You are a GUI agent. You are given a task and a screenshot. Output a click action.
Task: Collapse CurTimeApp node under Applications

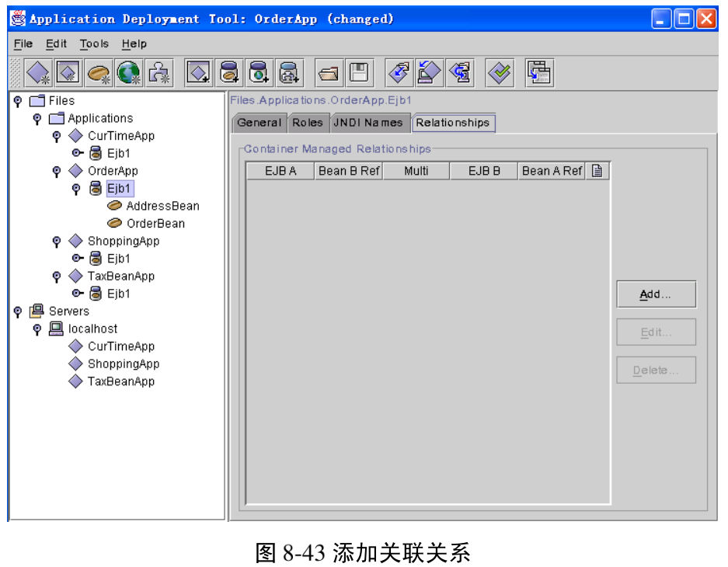click(57, 137)
